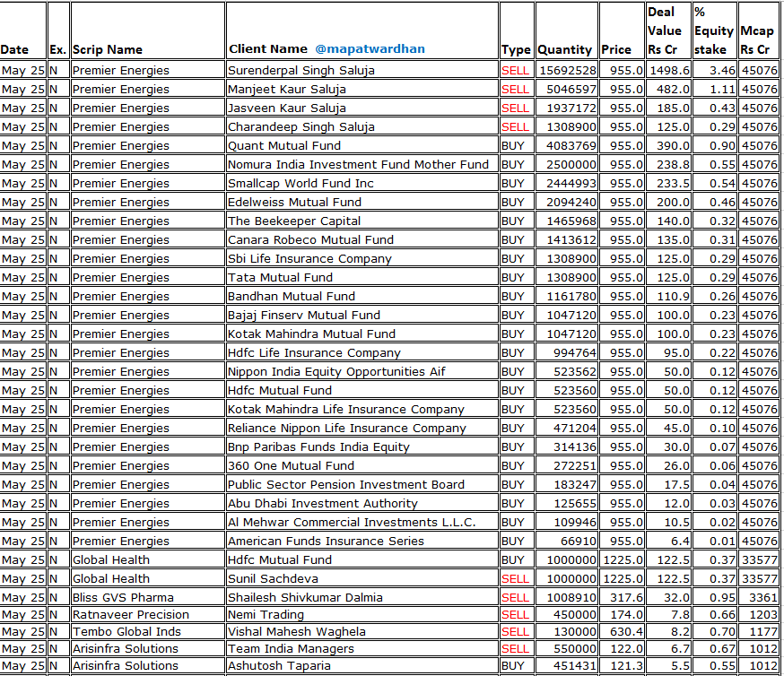
Task: Click Kotak Mahindra Mutual Fund cell
Action: pyautogui.click(x=362, y=334)
